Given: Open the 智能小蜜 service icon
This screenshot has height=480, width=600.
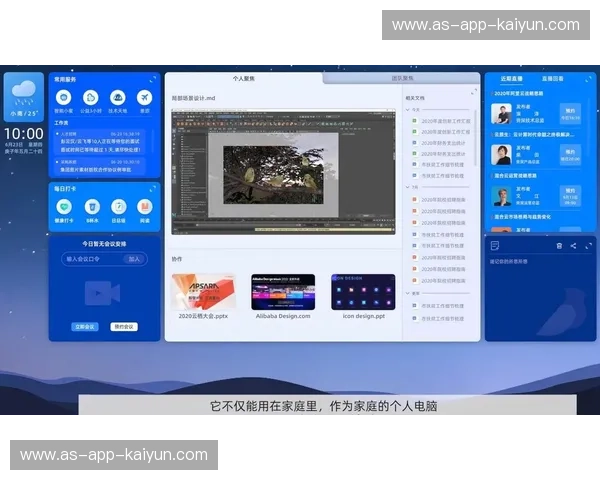Looking at the screenshot, I should coord(64,98).
